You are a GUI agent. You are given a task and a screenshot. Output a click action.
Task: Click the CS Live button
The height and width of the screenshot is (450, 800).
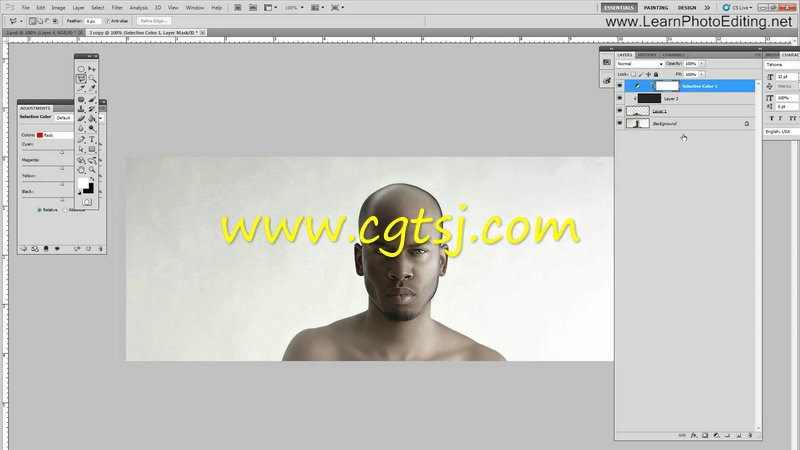(x=737, y=8)
